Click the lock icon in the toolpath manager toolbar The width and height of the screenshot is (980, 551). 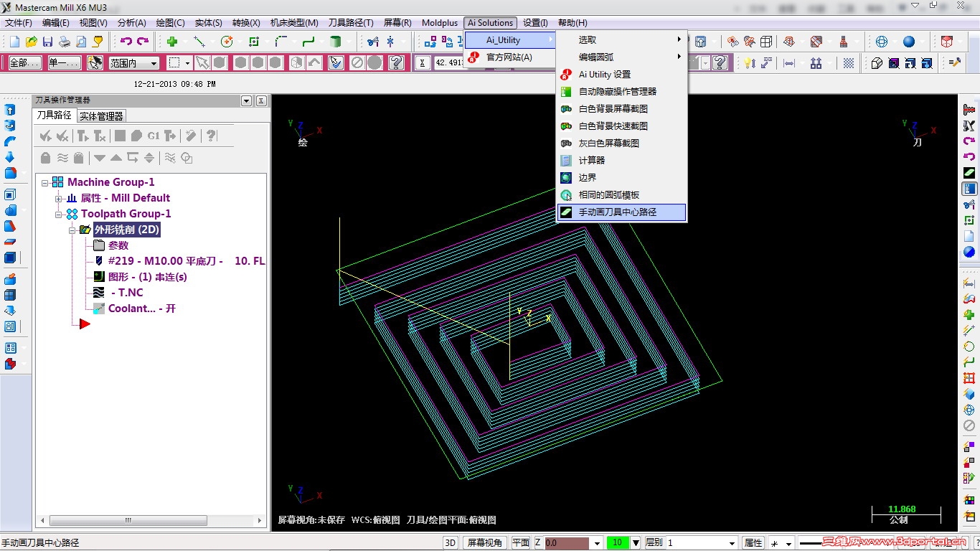(46, 158)
